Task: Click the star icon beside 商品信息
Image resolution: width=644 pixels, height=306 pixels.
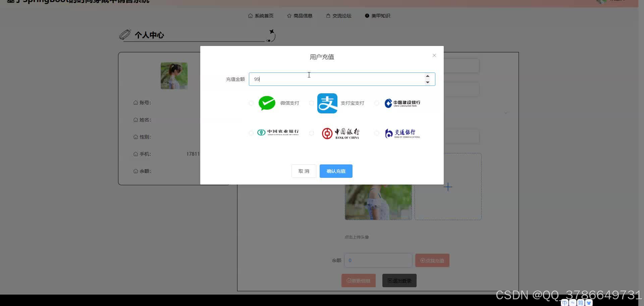Action: pos(289,16)
